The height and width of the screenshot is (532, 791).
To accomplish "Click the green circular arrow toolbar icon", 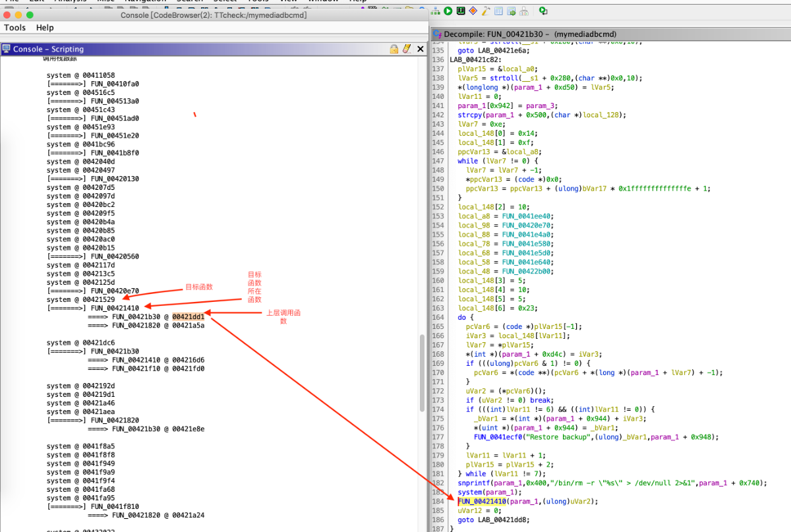I will click(543, 11).
